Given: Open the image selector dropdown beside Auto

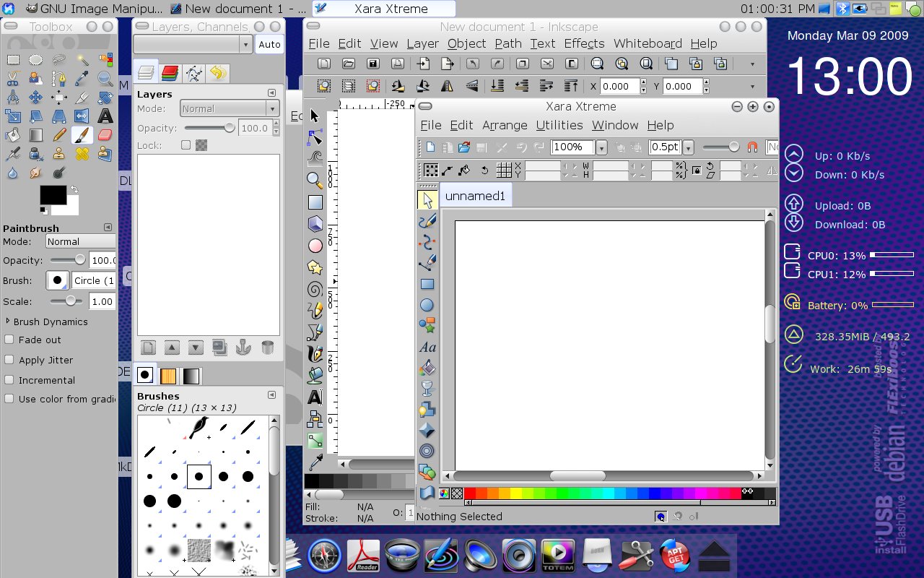Looking at the screenshot, I should click(x=192, y=44).
